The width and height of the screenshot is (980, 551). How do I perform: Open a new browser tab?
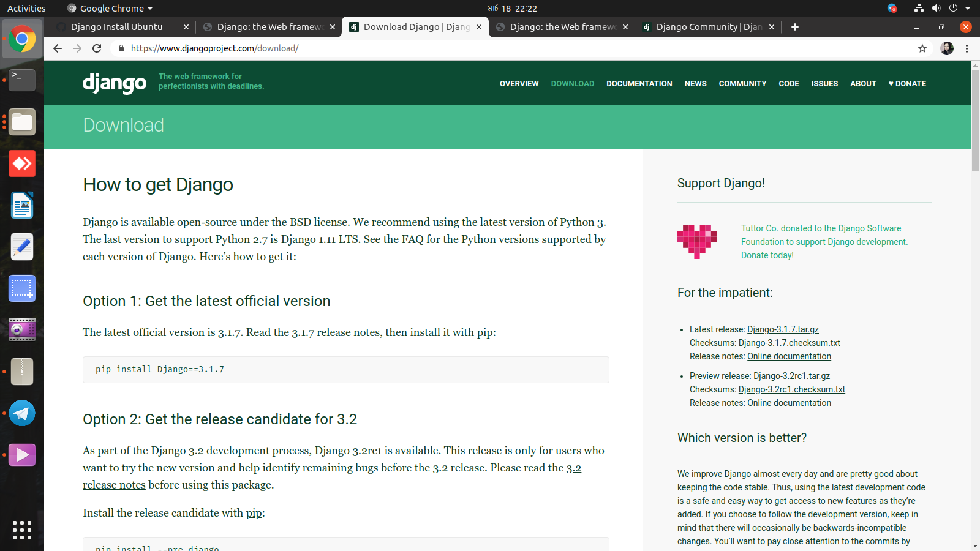coord(795,27)
